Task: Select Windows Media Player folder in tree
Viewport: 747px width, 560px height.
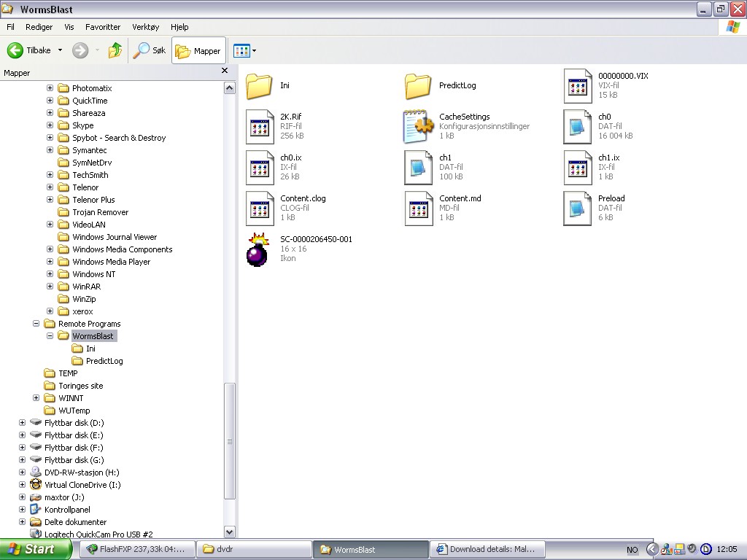Action: [x=111, y=262]
